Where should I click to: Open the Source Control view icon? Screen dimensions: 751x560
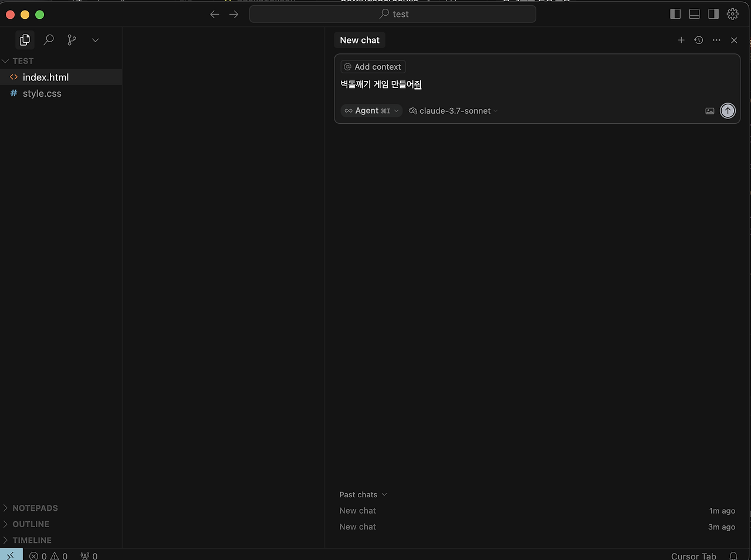pyautogui.click(x=72, y=40)
